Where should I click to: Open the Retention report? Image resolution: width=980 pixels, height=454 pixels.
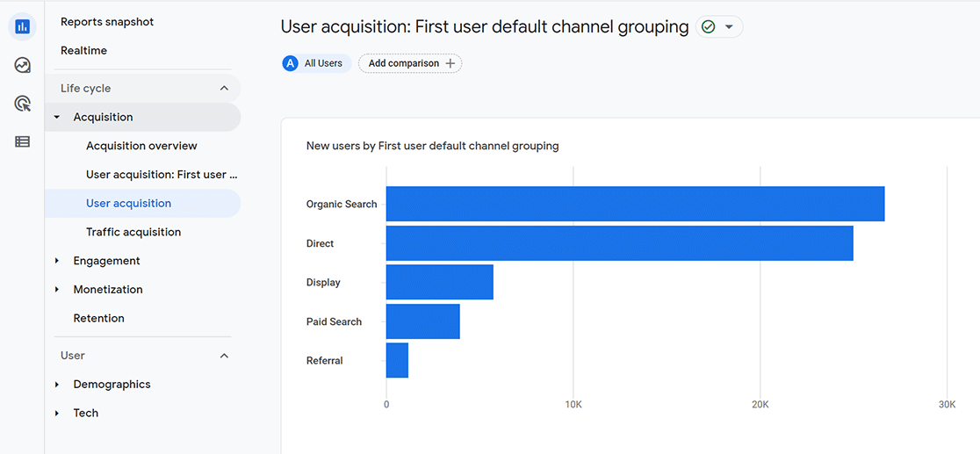[98, 318]
